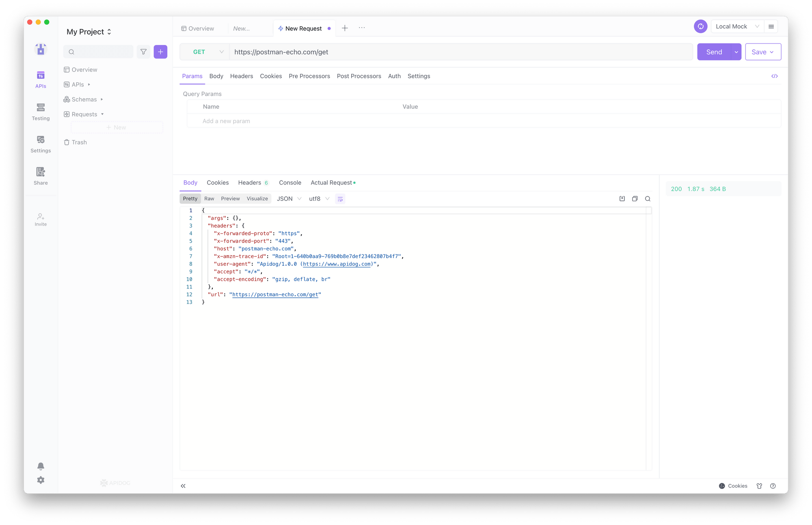This screenshot has width=812, height=525.
Task: Open the Testing section in sidebar
Action: 41,112
